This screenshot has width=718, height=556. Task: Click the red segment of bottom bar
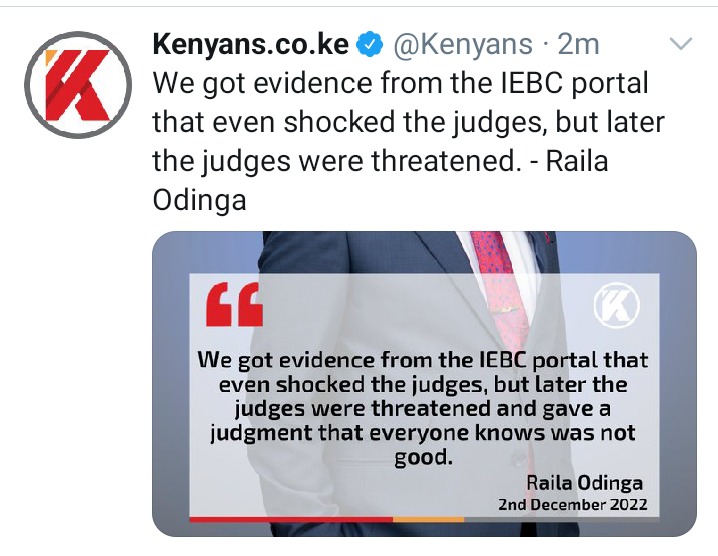[291, 519]
